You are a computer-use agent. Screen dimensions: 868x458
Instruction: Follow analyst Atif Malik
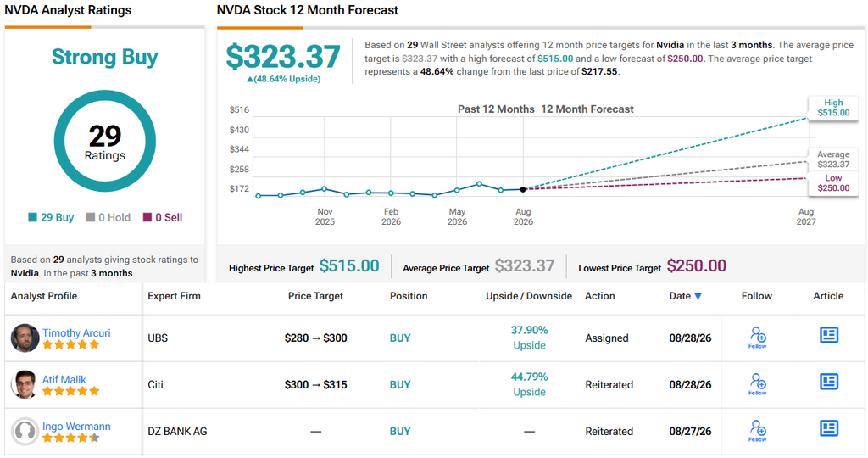[757, 384]
